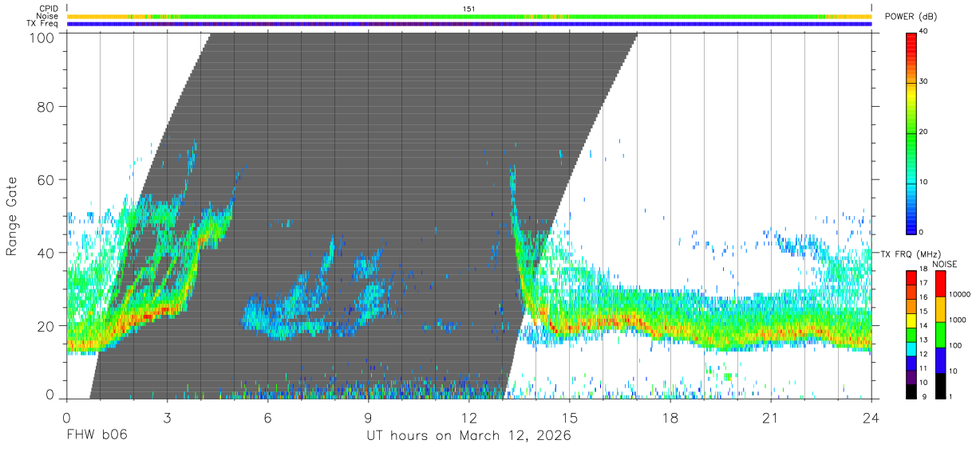Click the 20 range gate tick label

(47, 326)
